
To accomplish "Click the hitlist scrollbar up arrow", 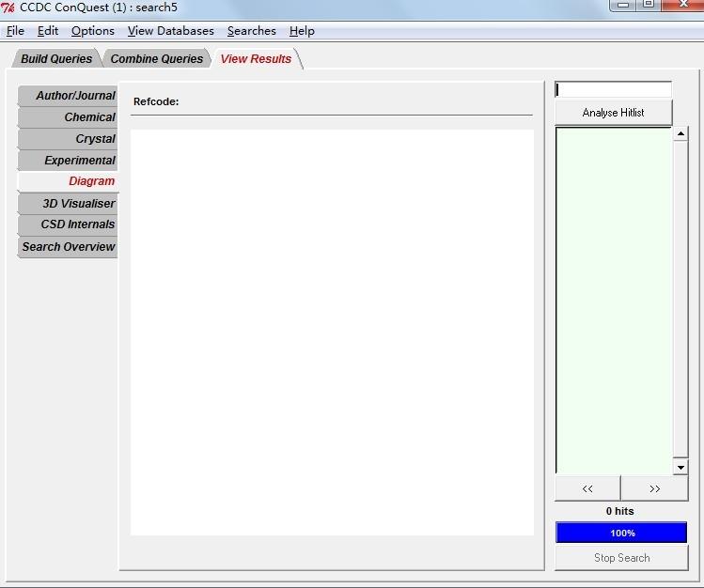I will coord(681,133).
